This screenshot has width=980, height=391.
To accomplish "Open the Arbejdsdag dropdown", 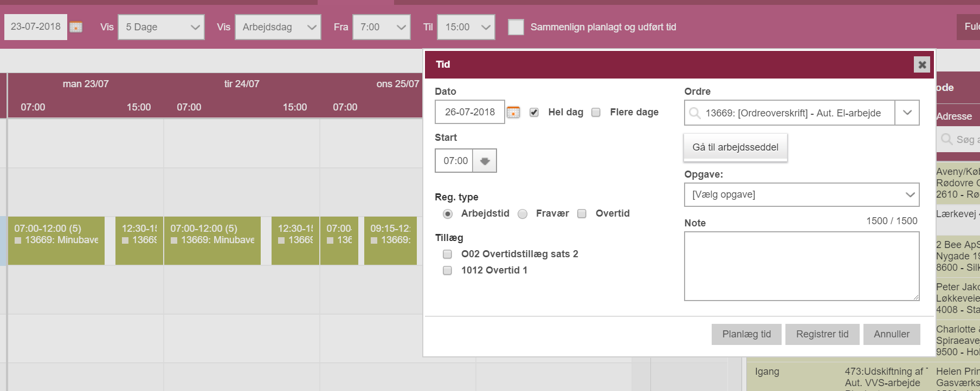I will [278, 27].
